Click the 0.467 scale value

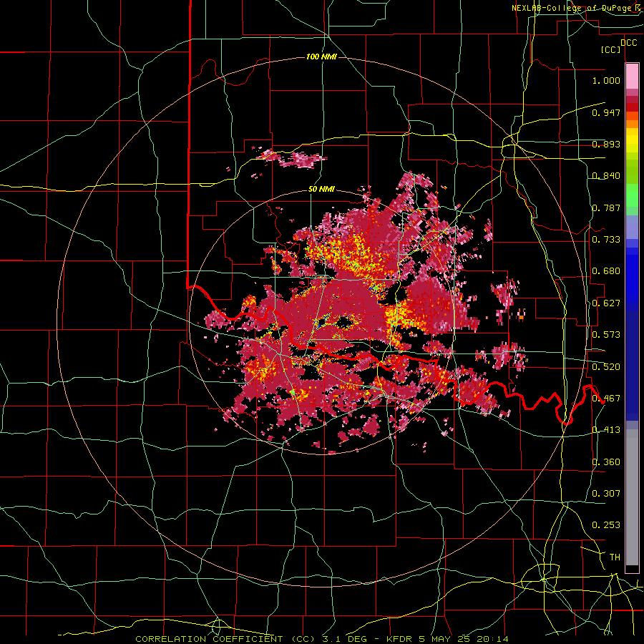(x=606, y=399)
